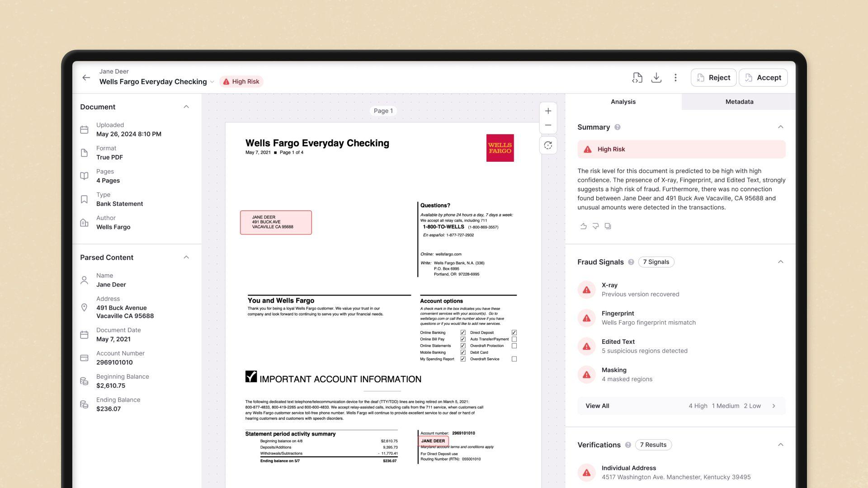The height and width of the screenshot is (488, 868).
Task: Click the back arrow navigation icon
Action: pos(85,77)
